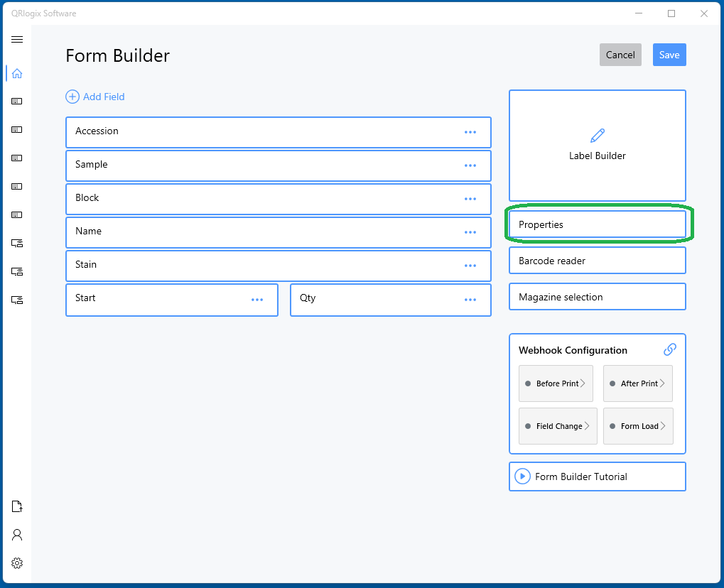Click the new document icon in sidebar
The image size is (724, 588).
tap(17, 506)
